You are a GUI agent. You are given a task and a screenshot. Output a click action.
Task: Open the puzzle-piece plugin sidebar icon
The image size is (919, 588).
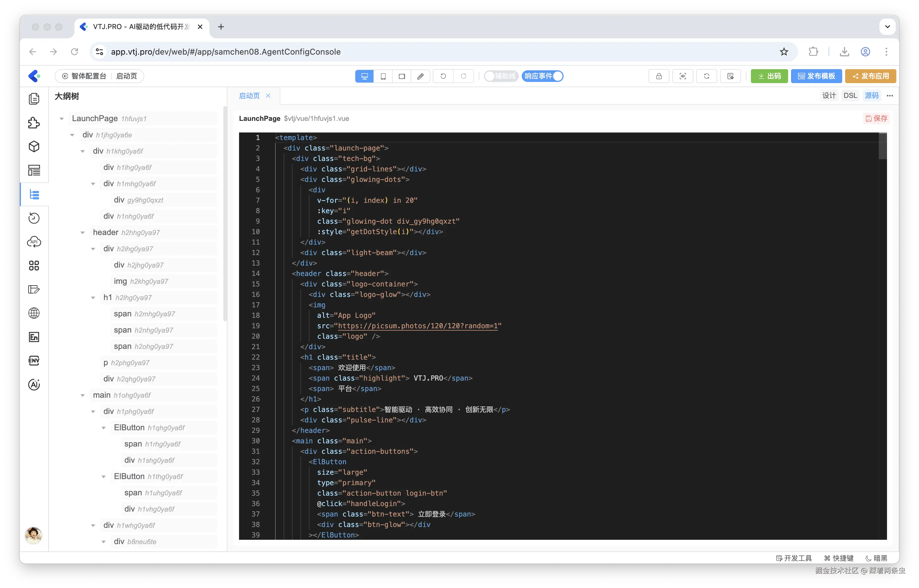(x=34, y=123)
